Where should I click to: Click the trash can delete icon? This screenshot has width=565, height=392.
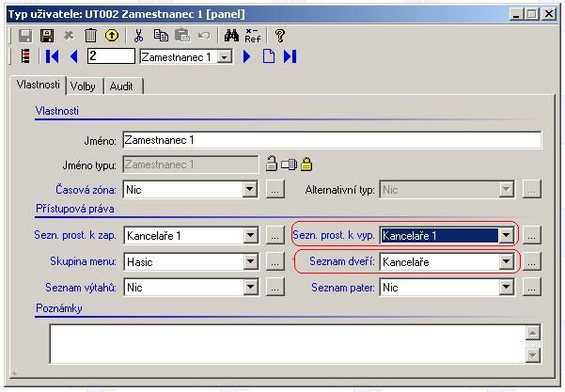click(90, 35)
